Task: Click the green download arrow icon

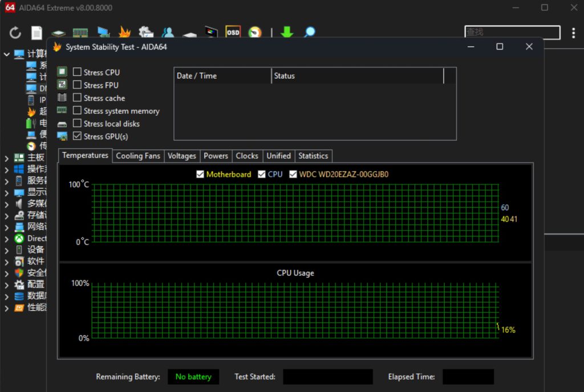Action: pos(287,32)
